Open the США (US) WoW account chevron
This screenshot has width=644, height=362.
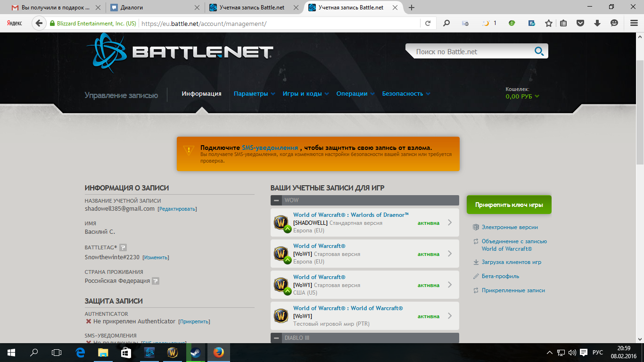[450, 285]
